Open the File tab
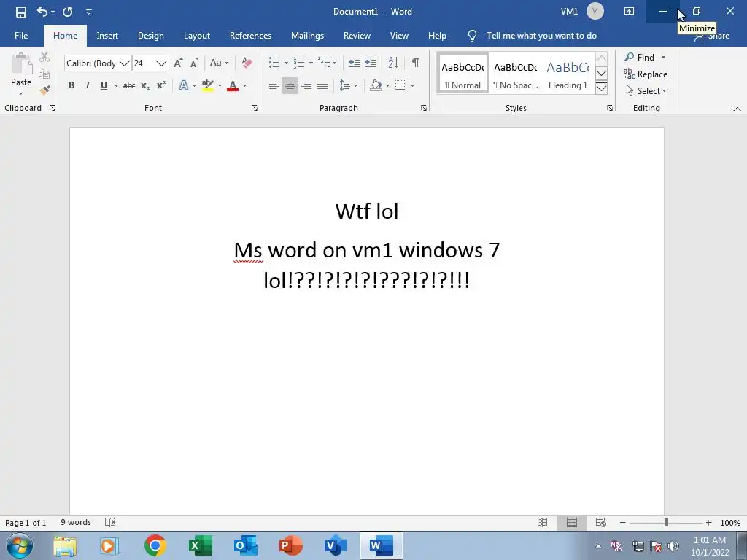 click(x=21, y=36)
